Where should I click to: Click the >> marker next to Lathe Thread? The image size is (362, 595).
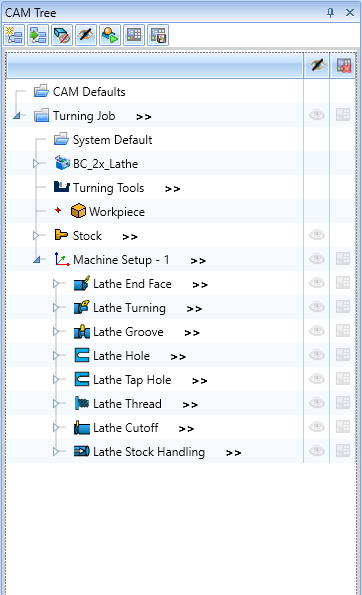coord(190,405)
